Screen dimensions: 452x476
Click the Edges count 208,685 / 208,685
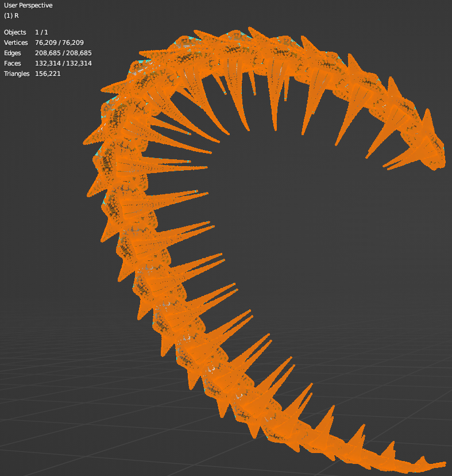click(x=63, y=53)
